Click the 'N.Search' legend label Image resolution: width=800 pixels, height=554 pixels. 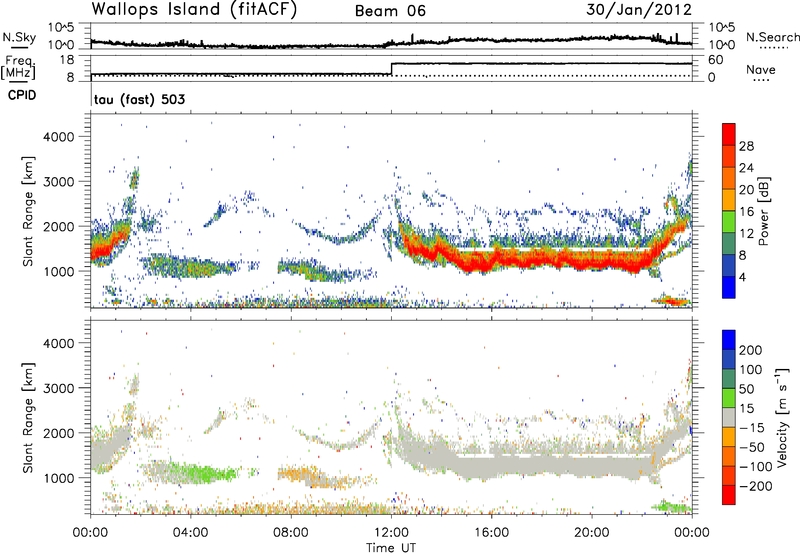pyautogui.click(x=772, y=37)
